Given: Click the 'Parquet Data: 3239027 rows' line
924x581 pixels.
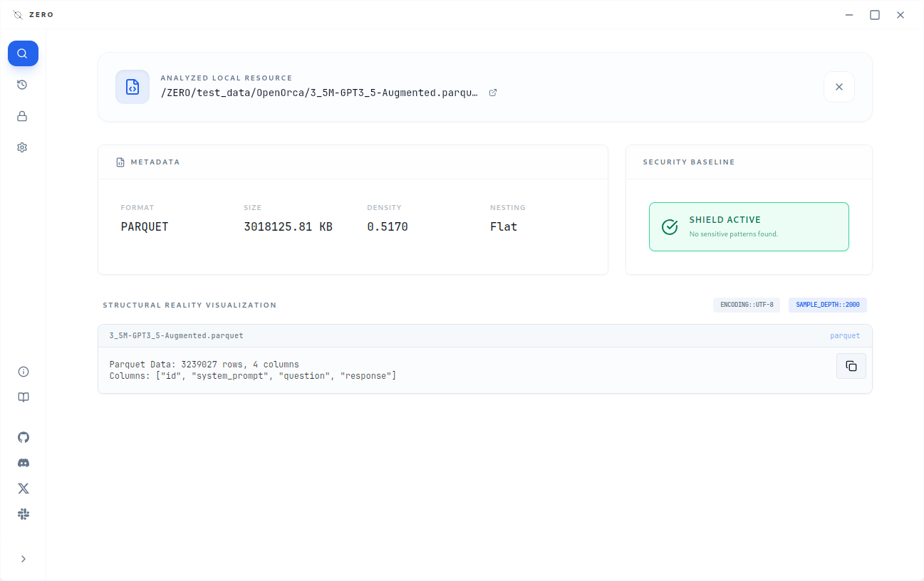Looking at the screenshot, I should pyautogui.click(x=204, y=365).
